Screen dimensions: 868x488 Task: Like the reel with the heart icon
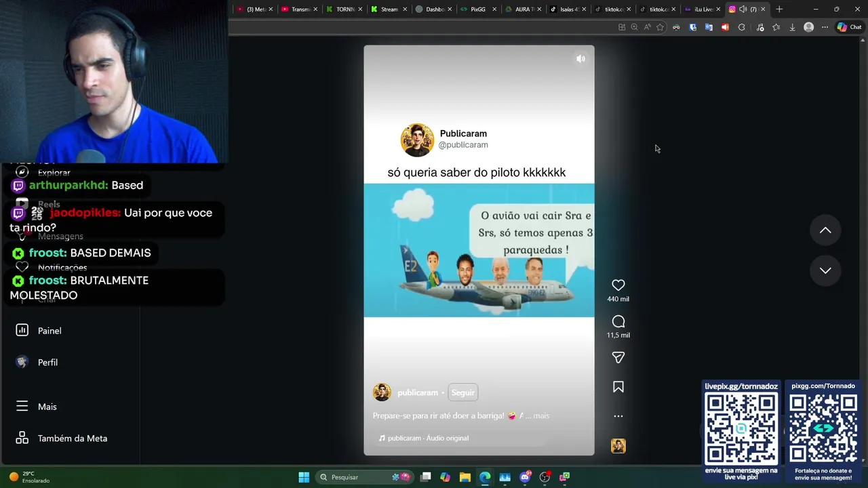(x=618, y=285)
